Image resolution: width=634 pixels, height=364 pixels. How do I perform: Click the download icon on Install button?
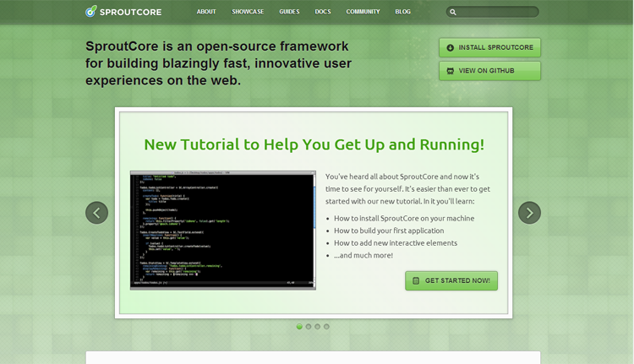click(x=450, y=47)
